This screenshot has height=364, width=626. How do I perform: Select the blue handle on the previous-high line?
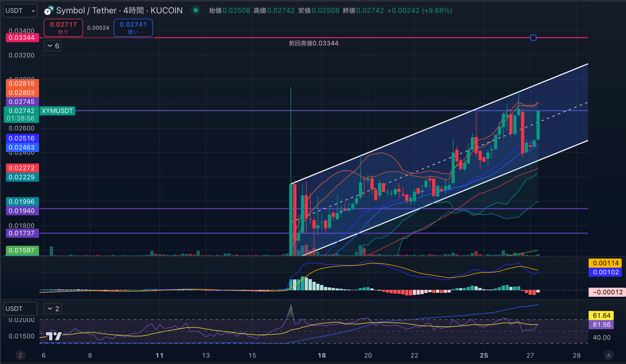[x=533, y=38]
